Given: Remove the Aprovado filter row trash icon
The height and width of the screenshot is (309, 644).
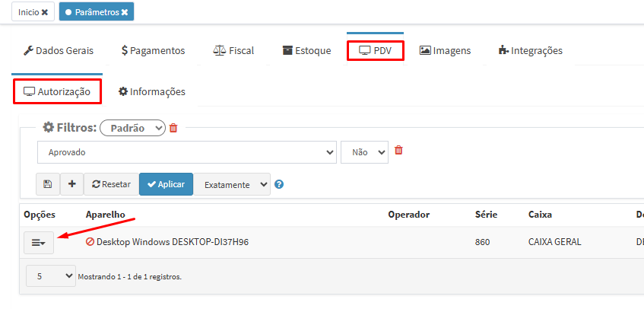Looking at the screenshot, I should pos(398,151).
